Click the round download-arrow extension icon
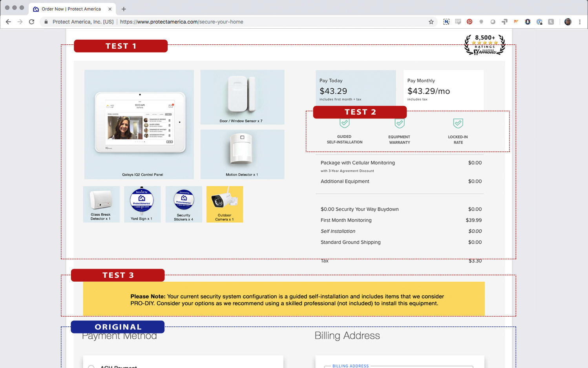The width and height of the screenshot is (588, 368). point(528,22)
